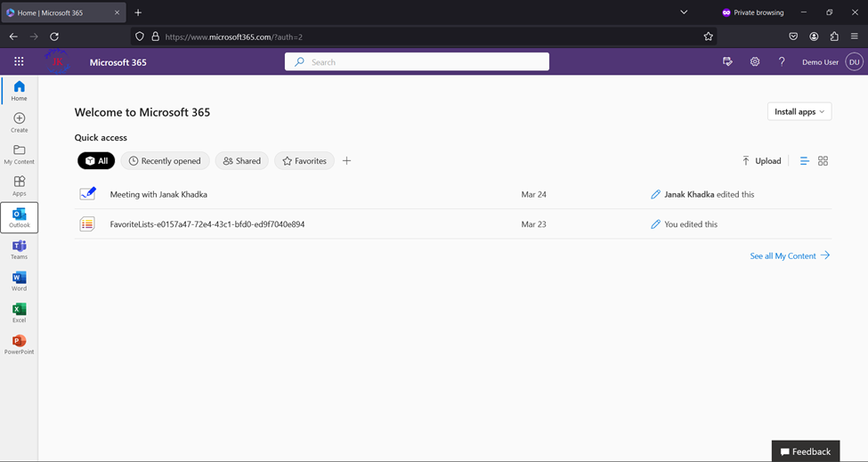Screen dimensions: 868x462
Task: Go back in the browser
Action: pos(14,36)
